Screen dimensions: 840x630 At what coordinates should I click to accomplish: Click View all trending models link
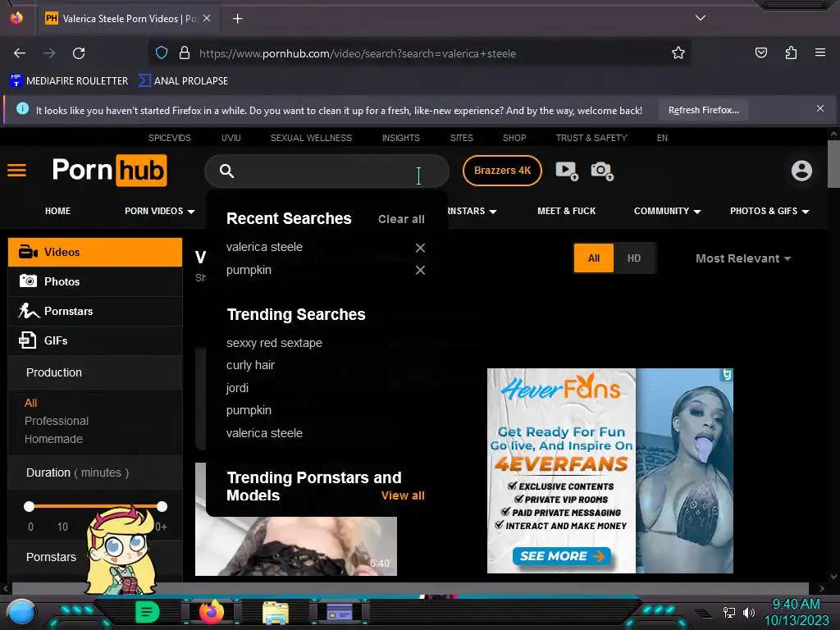pyautogui.click(x=403, y=495)
